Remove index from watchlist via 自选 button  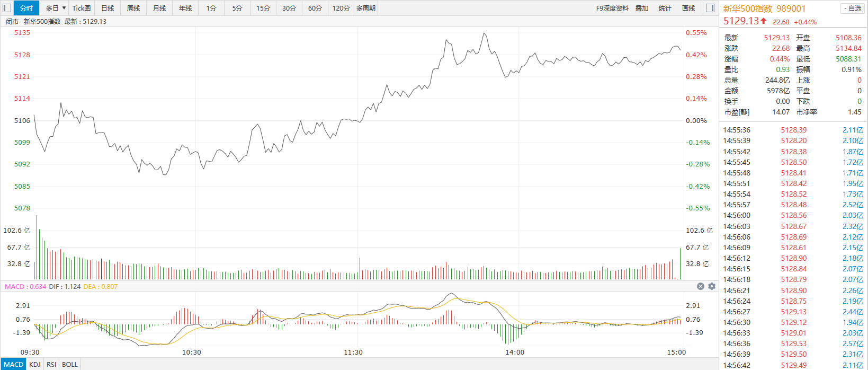click(852, 8)
